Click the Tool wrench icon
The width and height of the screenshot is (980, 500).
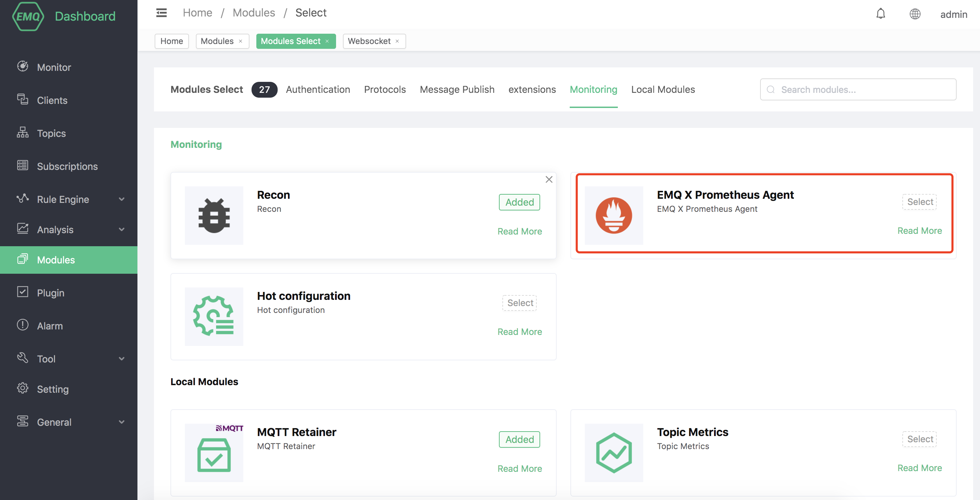pyautogui.click(x=22, y=358)
